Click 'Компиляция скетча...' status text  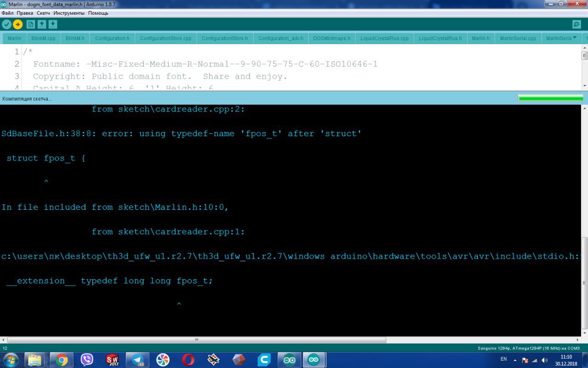tap(27, 98)
